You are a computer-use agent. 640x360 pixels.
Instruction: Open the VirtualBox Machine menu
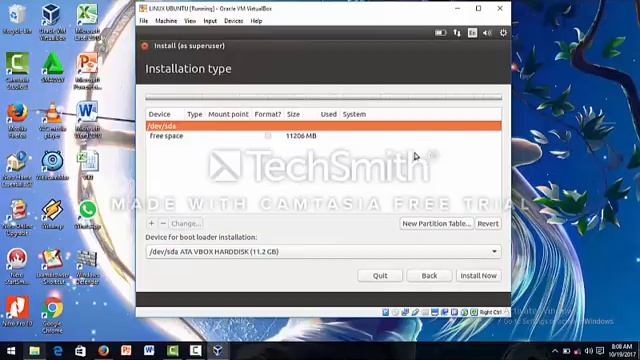point(166,21)
